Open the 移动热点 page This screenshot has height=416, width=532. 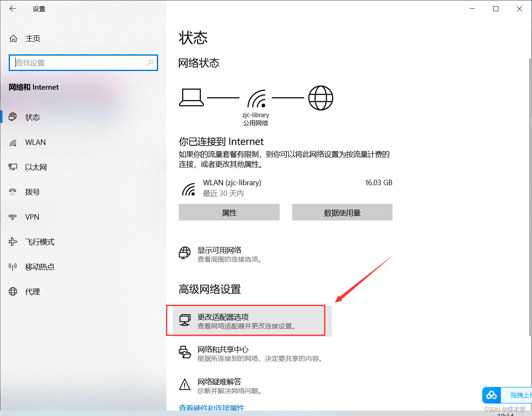[x=83, y=267]
